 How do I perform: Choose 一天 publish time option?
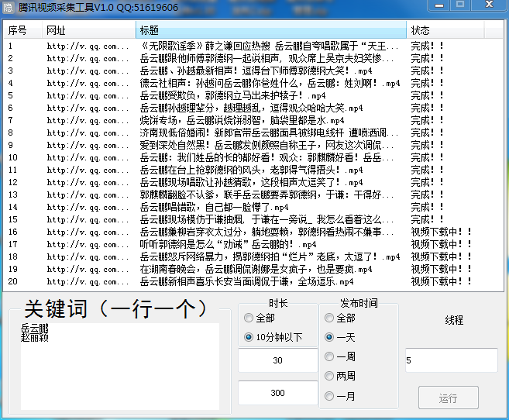[340, 337]
